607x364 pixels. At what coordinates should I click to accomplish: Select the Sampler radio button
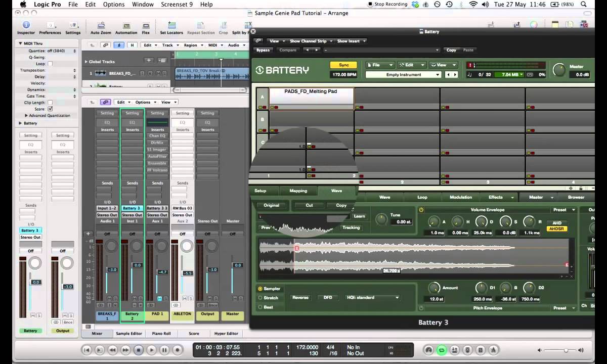point(260,289)
